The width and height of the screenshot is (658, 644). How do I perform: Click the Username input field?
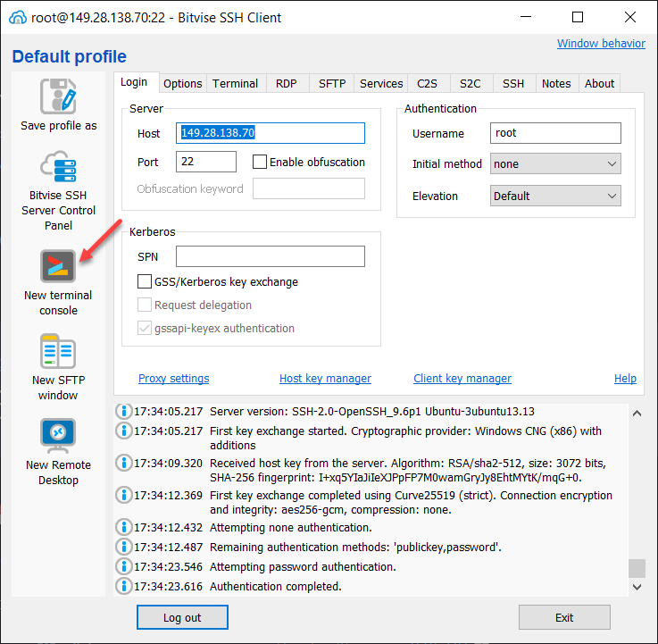pos(555,133)
